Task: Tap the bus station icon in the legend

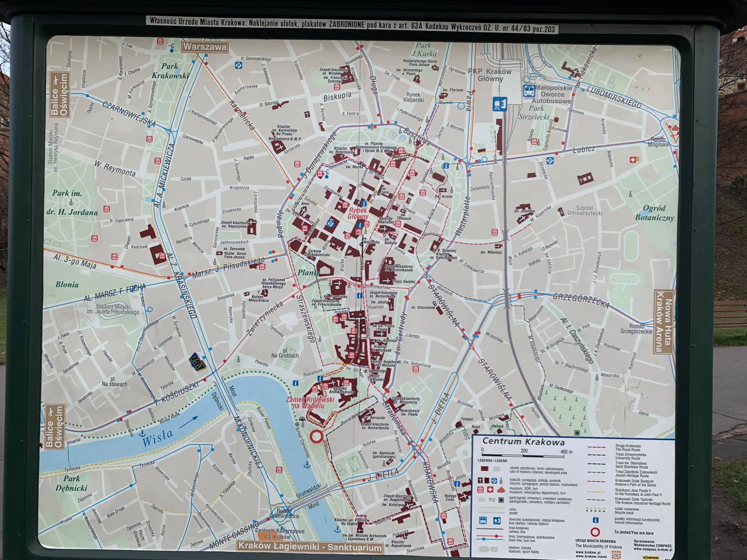Action: [x=483, y=520]
